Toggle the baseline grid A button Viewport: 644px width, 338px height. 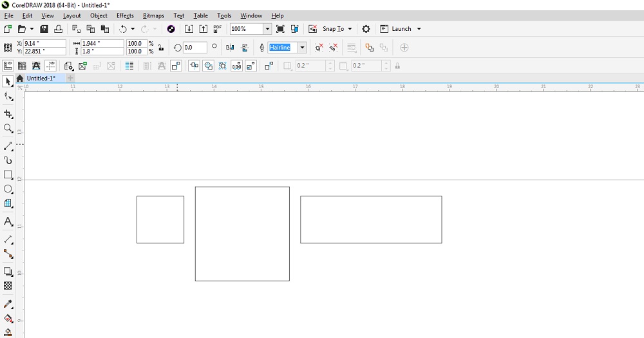tap(36, 66)
